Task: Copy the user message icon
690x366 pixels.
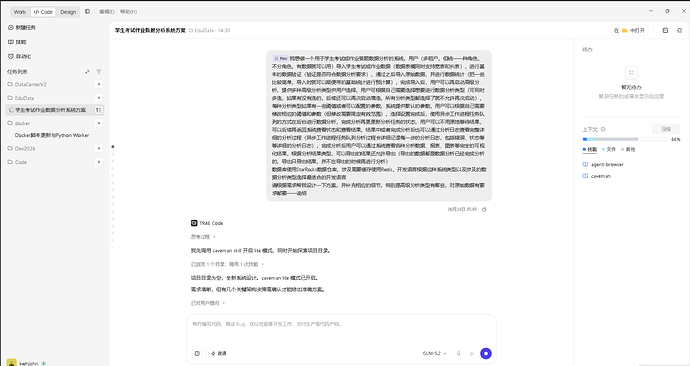Action: pyautogui.click(x=484, y=209)
